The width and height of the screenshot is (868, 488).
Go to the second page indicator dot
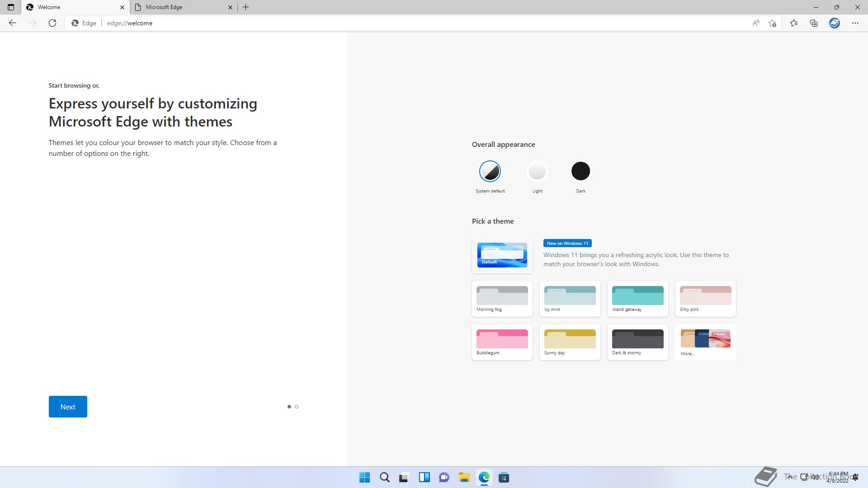pos(297,407)
